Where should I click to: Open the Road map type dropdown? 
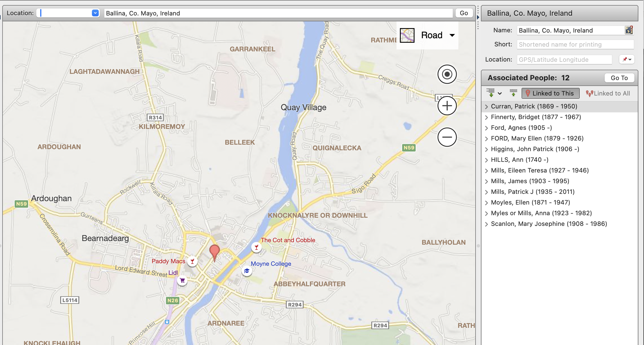click(x=452, y=35)
